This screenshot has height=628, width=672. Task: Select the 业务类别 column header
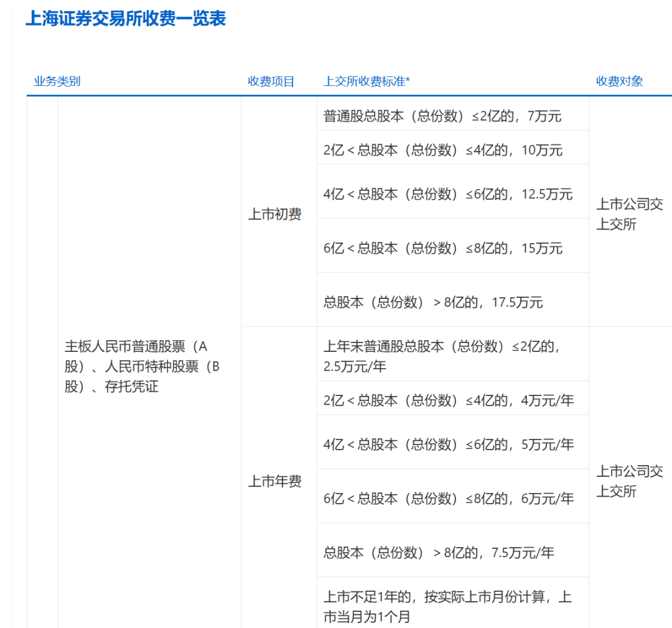point(57,81)
